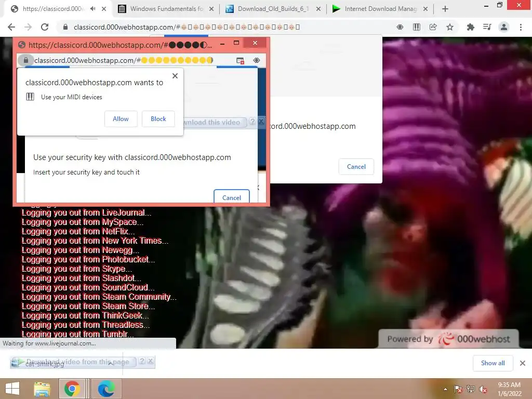Image resolution: width=532 pixels, height=399 pixels.
Task: Switch to Download_Old_Builds tab
Action: [273, 9]
